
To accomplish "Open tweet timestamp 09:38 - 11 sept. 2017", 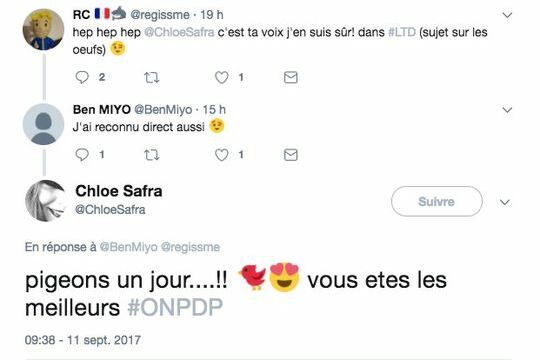I will 83,340.
